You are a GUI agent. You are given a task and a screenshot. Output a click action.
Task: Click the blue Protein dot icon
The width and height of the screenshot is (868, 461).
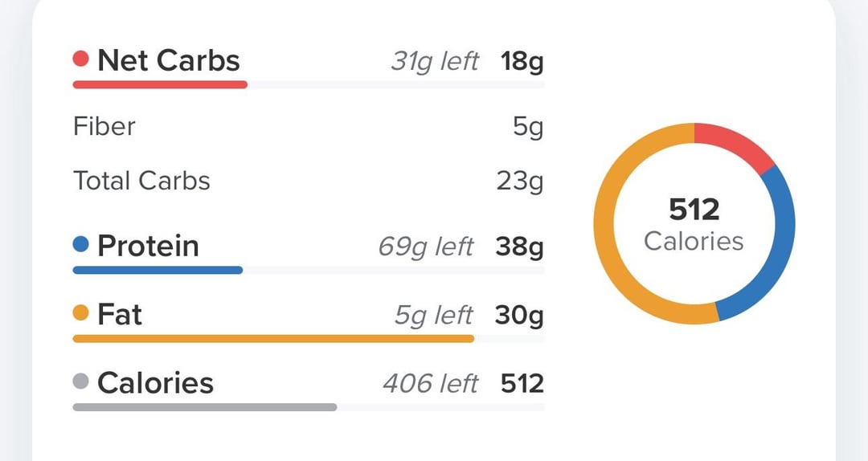pos(81,244)
